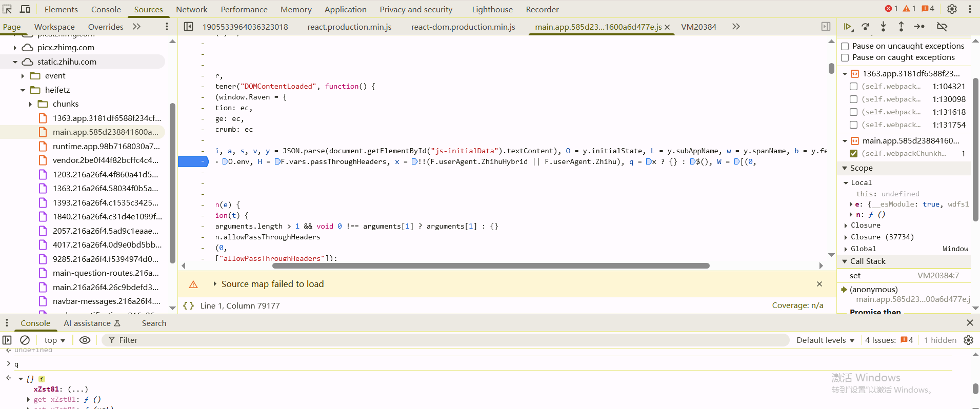The height and width of the screenshot is (409, 980).
Task: Expand the chunks folder
Action: click(30, 104)
